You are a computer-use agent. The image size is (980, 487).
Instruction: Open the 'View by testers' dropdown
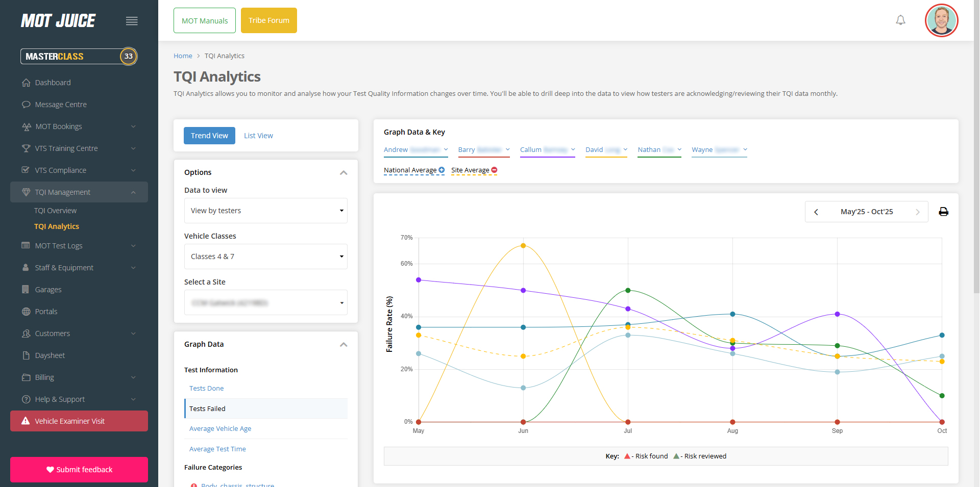click(x=265, y=210)
